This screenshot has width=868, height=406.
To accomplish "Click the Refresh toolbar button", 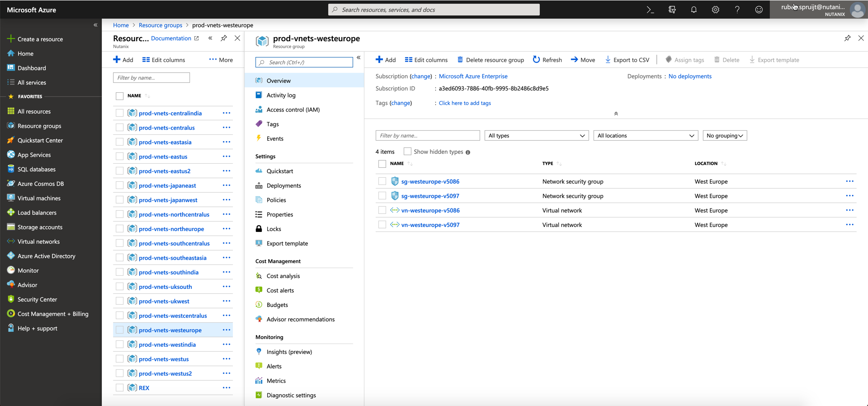I will coord(547,60).
